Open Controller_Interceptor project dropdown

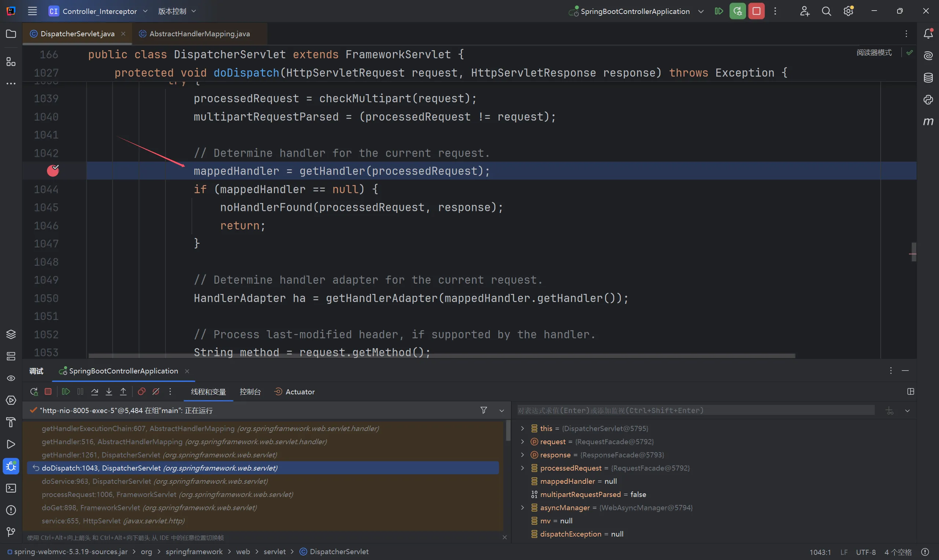(x=98, y=11)
